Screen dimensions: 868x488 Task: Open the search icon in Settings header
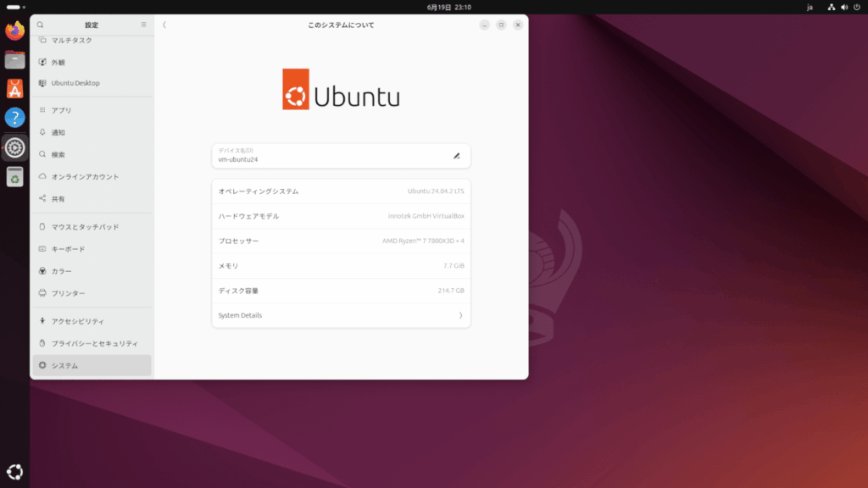point(40,25)
